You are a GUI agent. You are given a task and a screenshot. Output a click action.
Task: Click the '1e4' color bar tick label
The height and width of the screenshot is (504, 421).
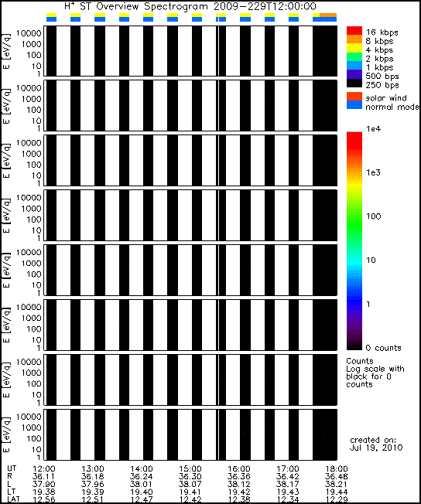(x=373, y=129)
